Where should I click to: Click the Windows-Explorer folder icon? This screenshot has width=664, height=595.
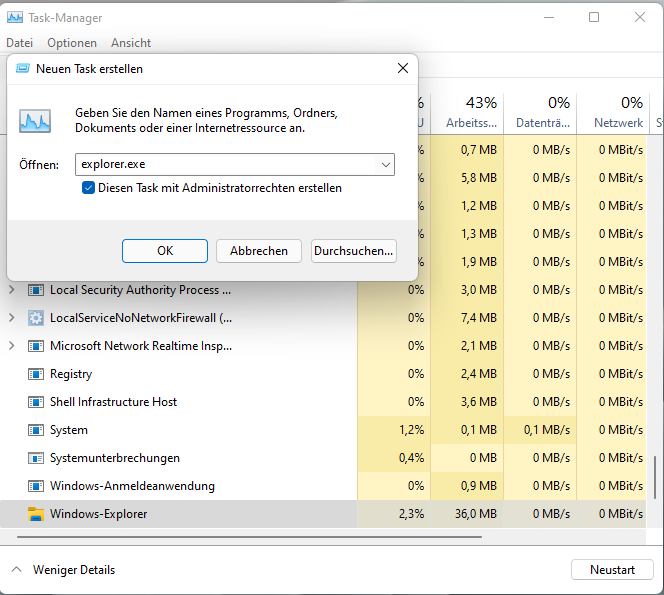coord(36,514)
